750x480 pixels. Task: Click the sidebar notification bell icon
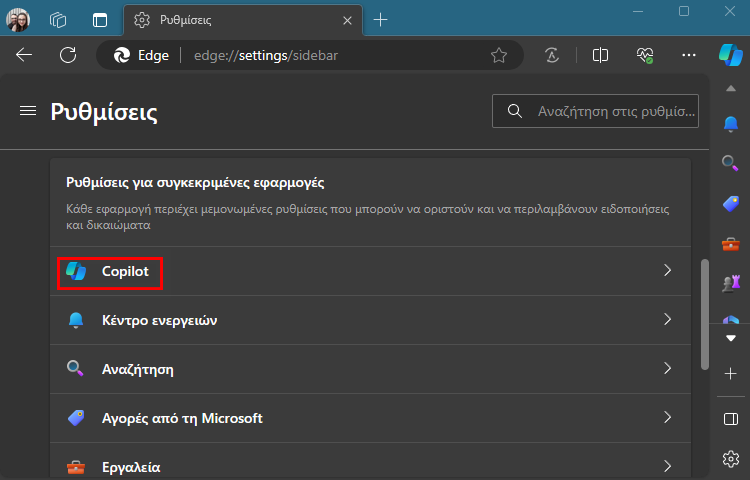pos(730,124)
